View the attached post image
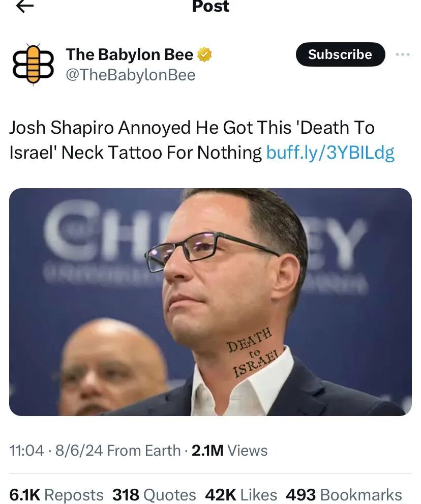Viewport: 421px width, 504px height. tap(210, 302)
